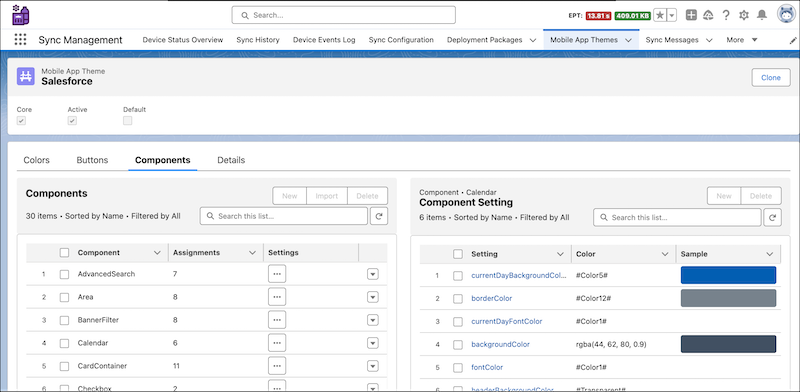This screenshot has width=800, height=392.
Task: Expand Sync Messages tab menu
Action: point(709,40)
